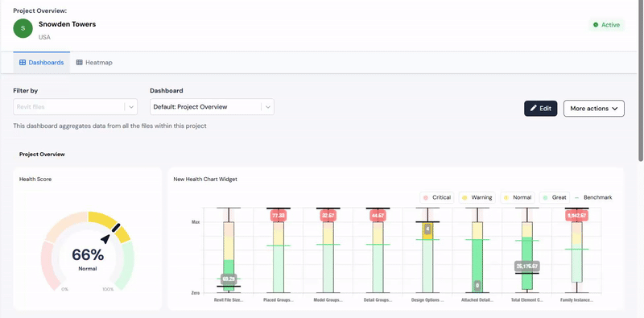Toggle the Warning legend item
644x318 pixels.
(x=477, y=197)
